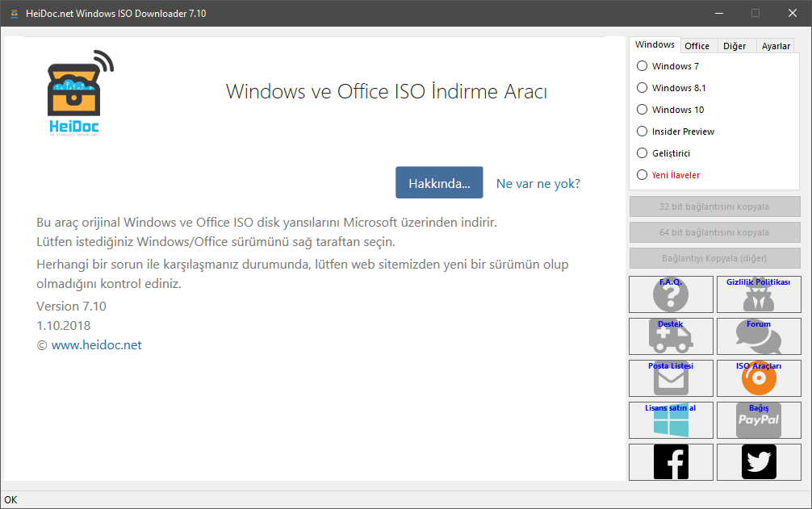Click the Posta Listesi envelope icon
The width and height of the screenshot is (812, 509).
(671, 378)
